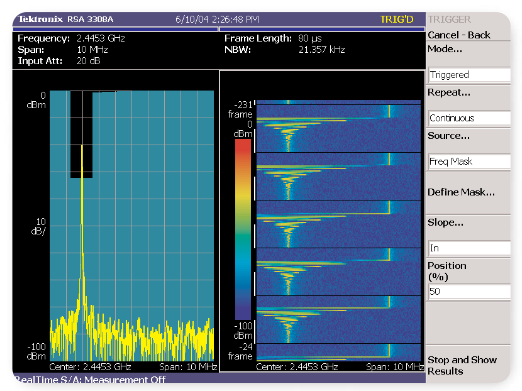Viewport: 522px width, 391px height.
Task: Click the spectrum Center: 2.4453 GHz label
Action: click(x=90, y=367)
